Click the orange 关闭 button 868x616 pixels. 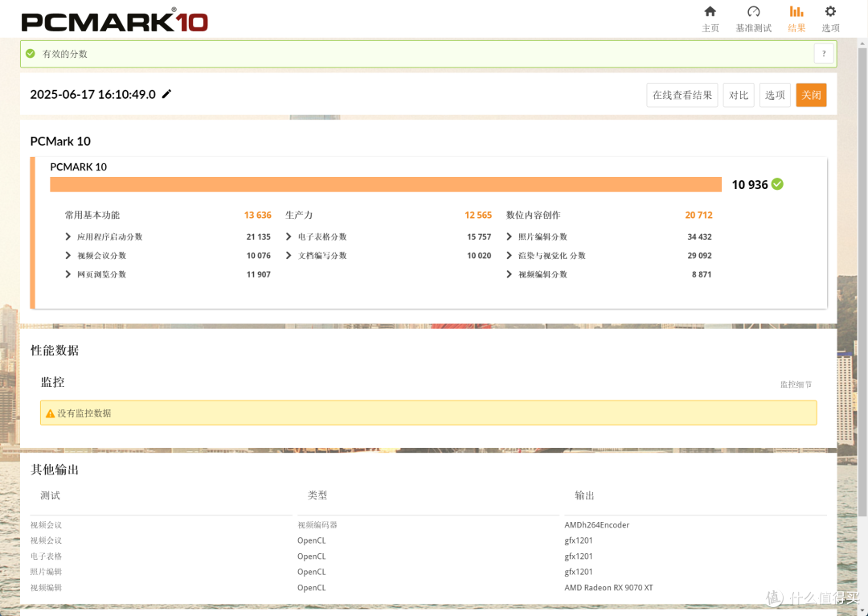click(811, 95)
